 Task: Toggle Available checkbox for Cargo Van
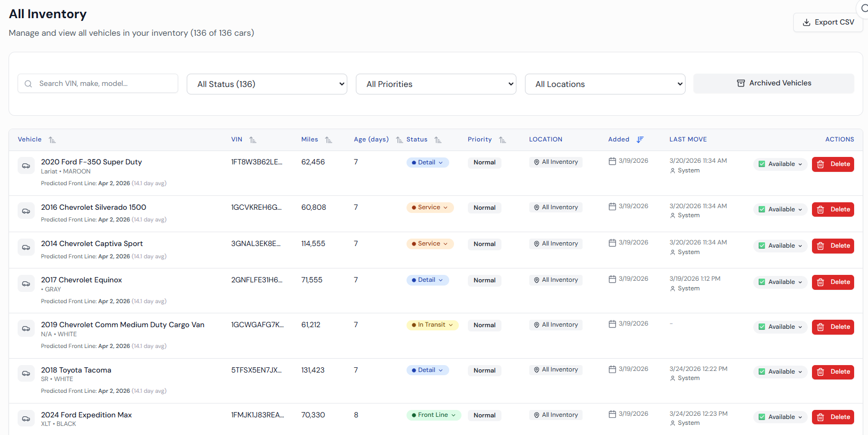point(762,327)
